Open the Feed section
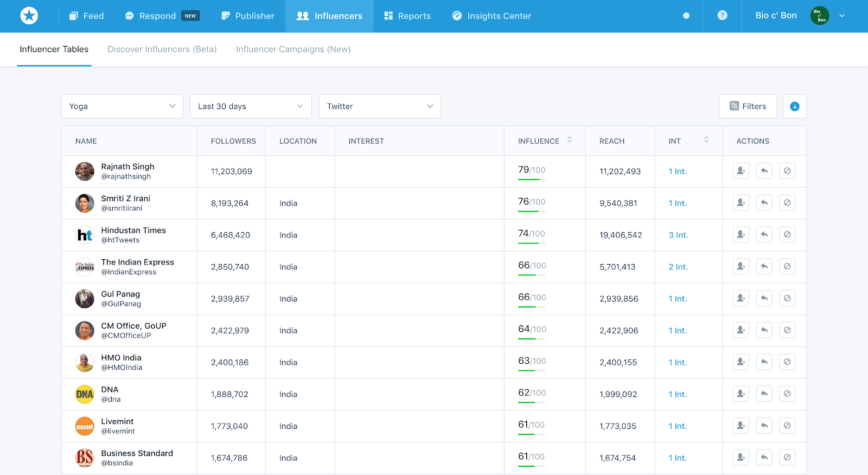This screenshot has width=868, height=475. pyautogui.click(x=86, y=16)
